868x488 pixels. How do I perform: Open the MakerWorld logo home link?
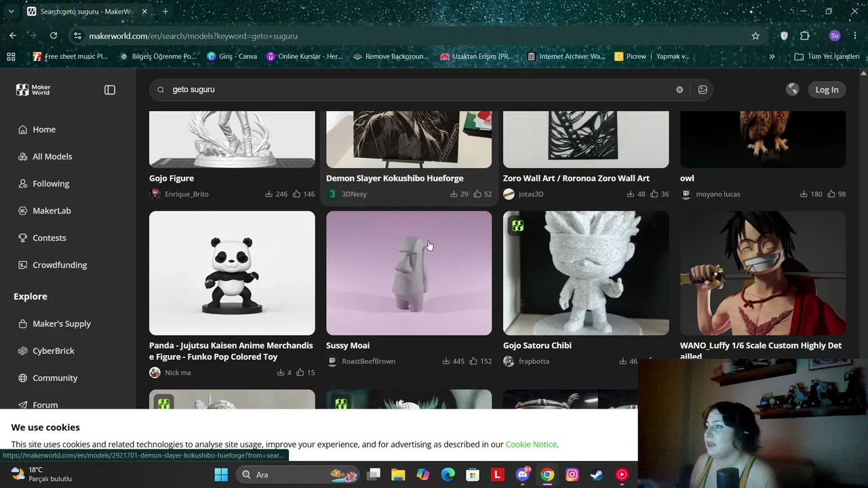click(x=33, y=89)
